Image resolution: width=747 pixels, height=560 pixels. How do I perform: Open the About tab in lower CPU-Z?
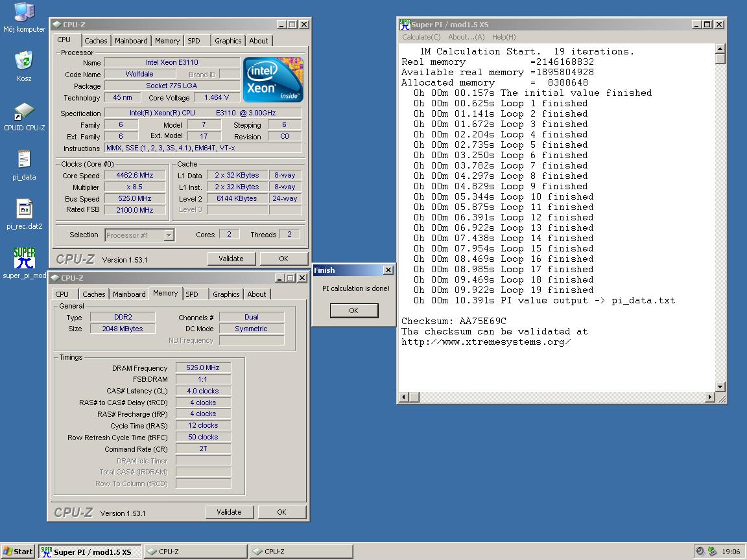(256, 294)
